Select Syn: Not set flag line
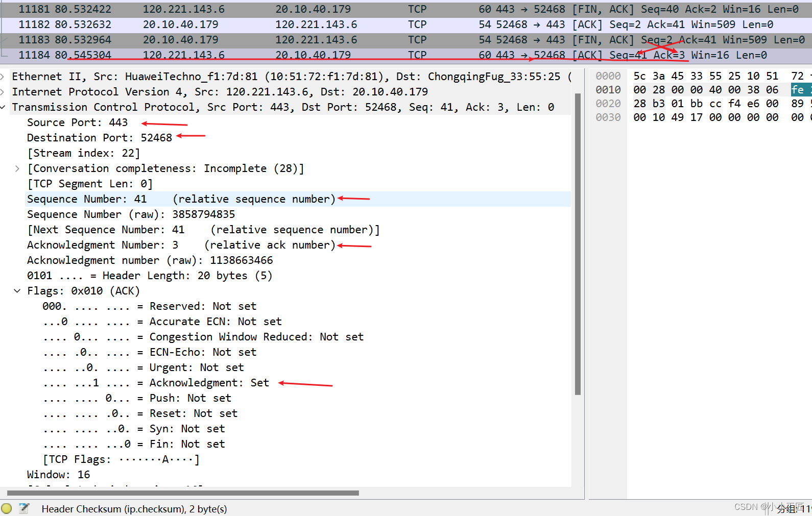 134,429
